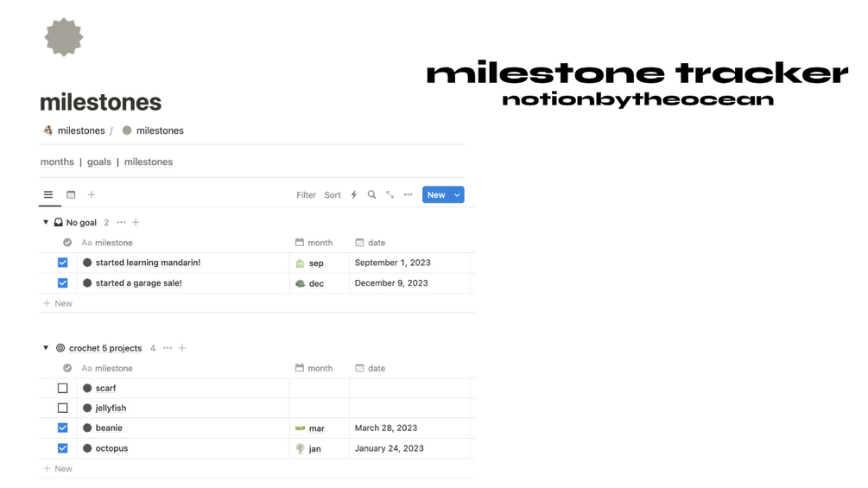The height and width of the screenshot is (488, 868).
Task: Click date column header in crochet group
Action: click(x=370, y=369)
